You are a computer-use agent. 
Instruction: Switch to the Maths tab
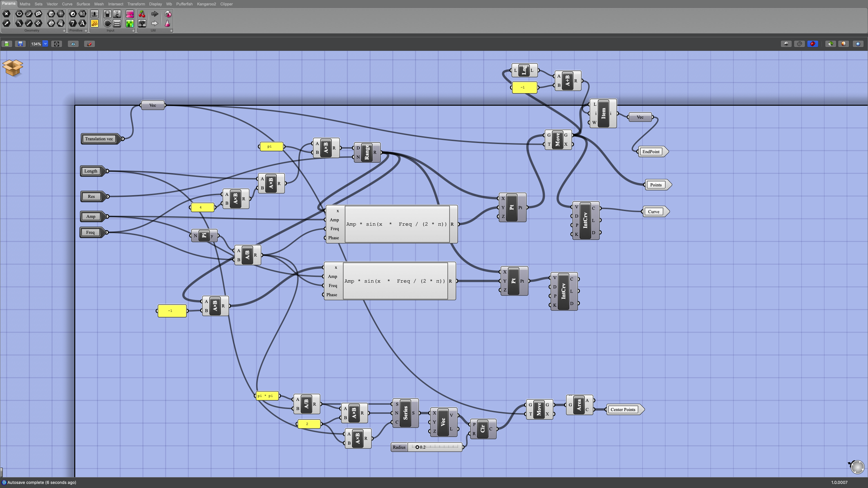25,4
